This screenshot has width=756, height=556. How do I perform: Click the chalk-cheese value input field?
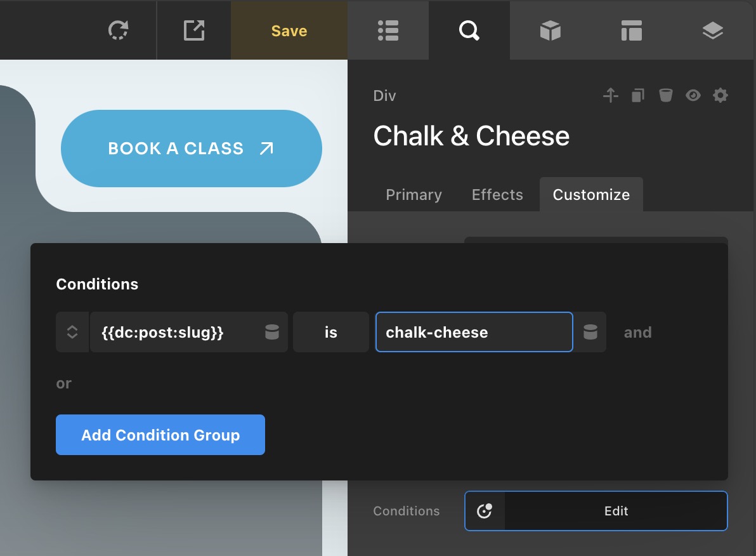tap(474, 332)
